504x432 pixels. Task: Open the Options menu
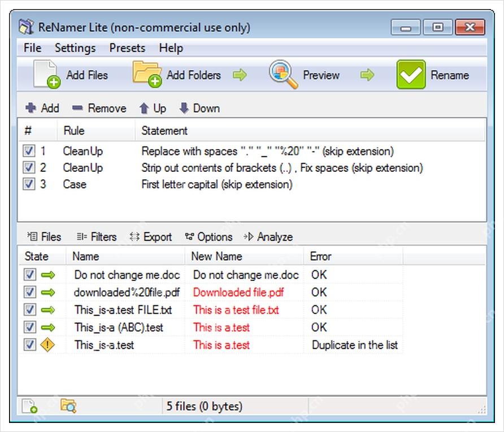pyautogui.click(x=208, y=237)
